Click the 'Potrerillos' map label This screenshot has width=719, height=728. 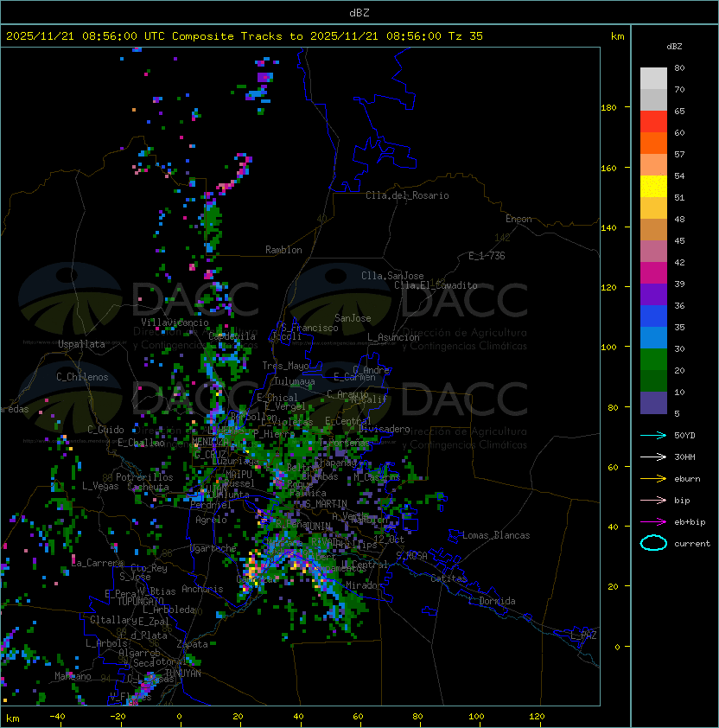pos(144,477)
